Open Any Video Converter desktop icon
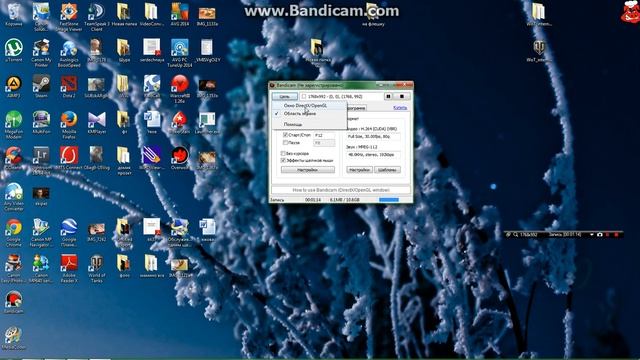This screenshot has height=360, width=640. point(13,197)
